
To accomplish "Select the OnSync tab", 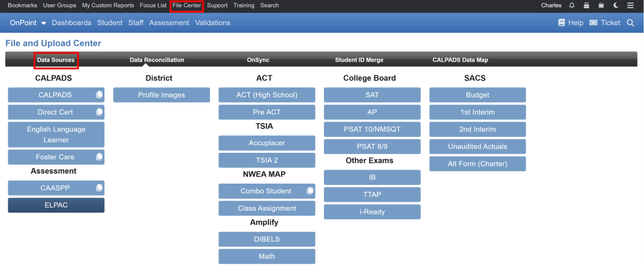I will tap(258, 60).
